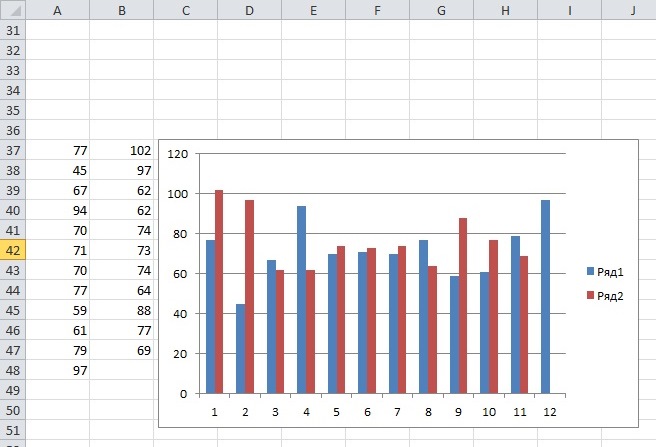Select highlighted row 42 header
The width and height of the screenshot is (656, 447).
click(13, 250)
